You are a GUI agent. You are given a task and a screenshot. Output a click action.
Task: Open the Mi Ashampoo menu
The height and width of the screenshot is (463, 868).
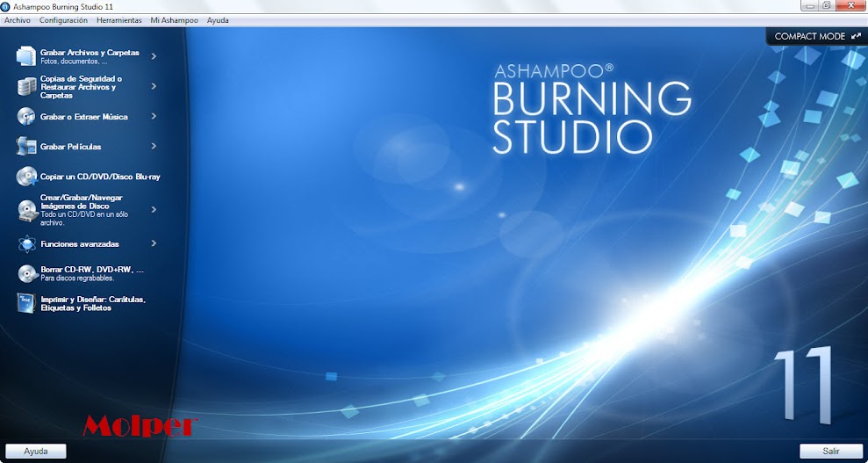(175, 20)
